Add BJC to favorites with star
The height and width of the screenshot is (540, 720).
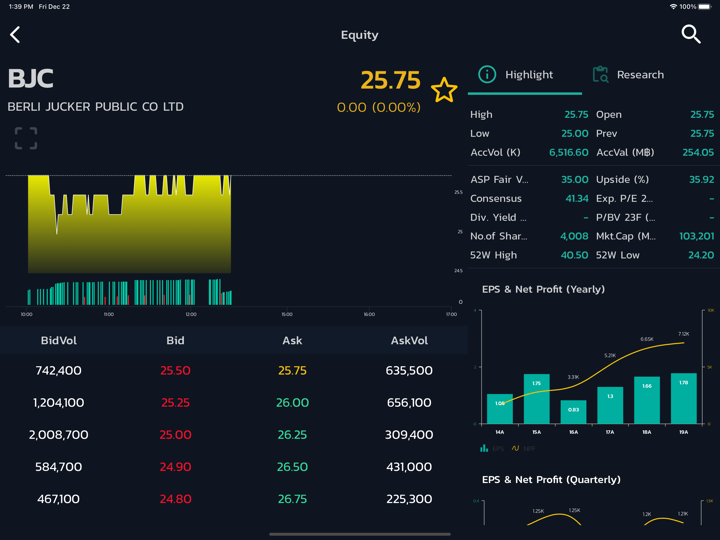pyautogui.click(x=444, y=90)
